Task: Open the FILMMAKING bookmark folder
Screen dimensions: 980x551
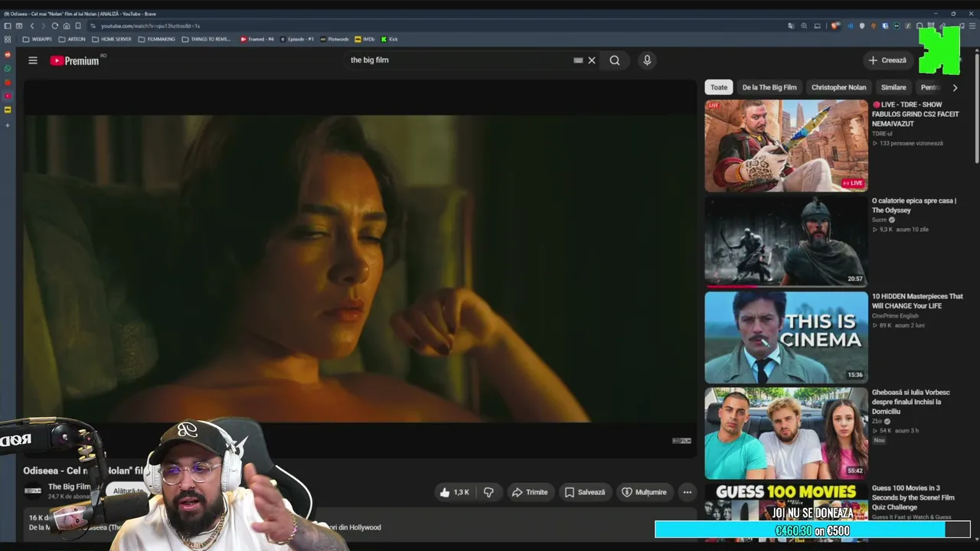Action: (156, 39)
